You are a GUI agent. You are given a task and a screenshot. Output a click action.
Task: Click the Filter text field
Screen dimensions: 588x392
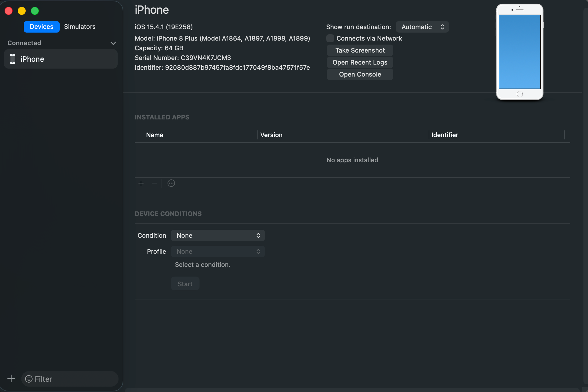point(70,379)
